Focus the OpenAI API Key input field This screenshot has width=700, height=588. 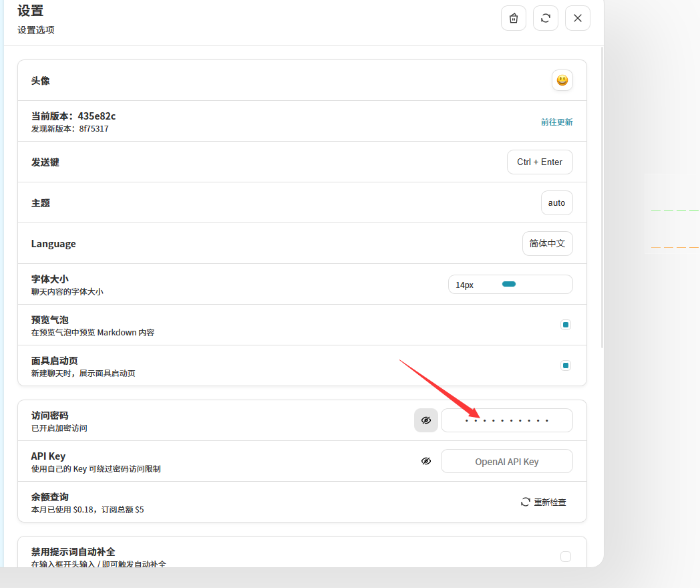(506, 461)
